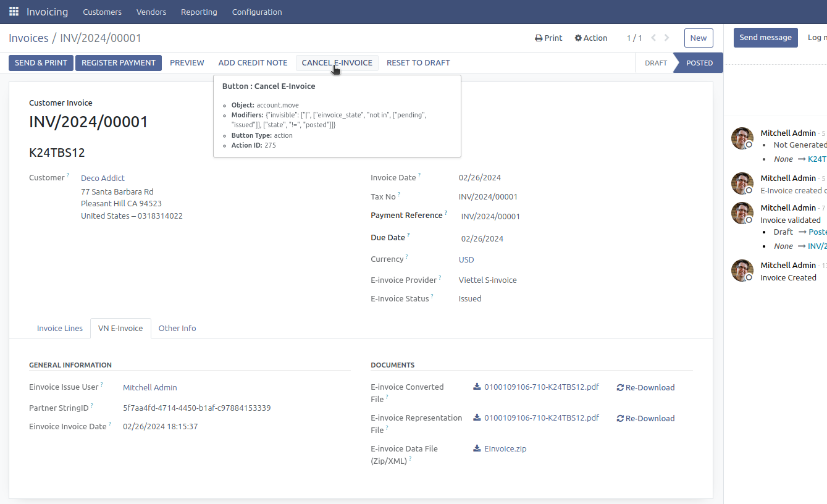Click the Register Payment button
827x504 pixels.
119,63
